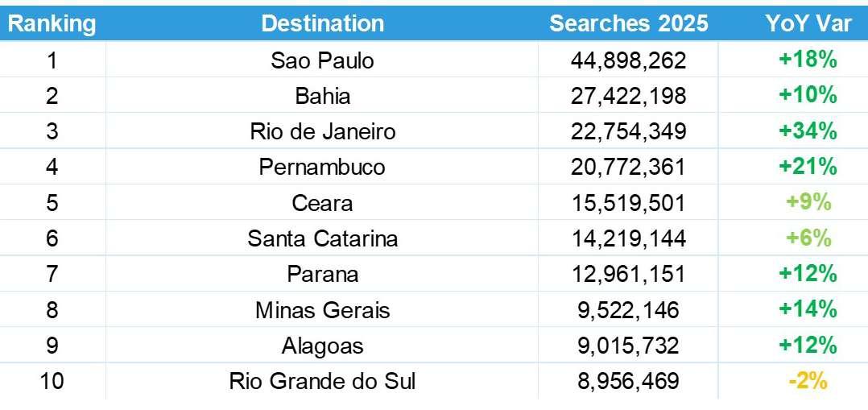The width and height of the screenshot is (868, 410).
Task: Click the Alagoas destination cell
Action: [322, 346]
